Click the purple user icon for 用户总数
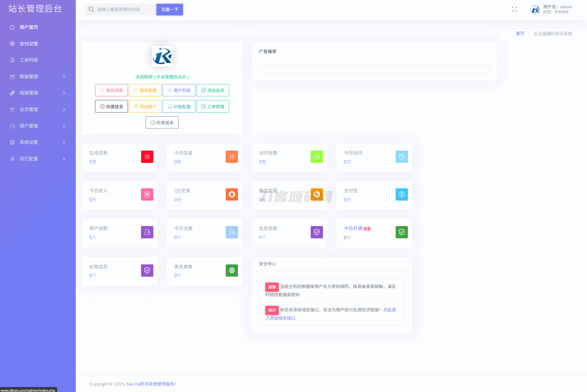The height and width of the screenshot is (392, 587). (x=147, y=232)
